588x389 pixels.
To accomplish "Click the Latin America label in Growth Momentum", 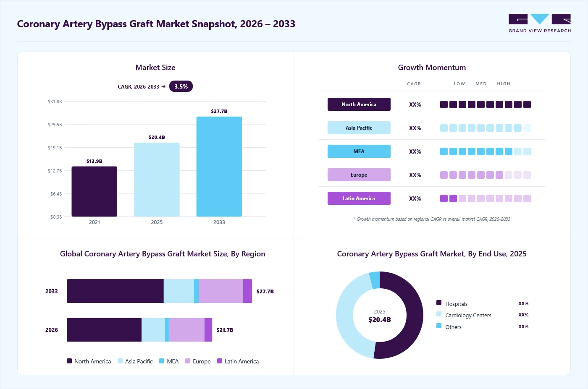I will pos(359,198).
